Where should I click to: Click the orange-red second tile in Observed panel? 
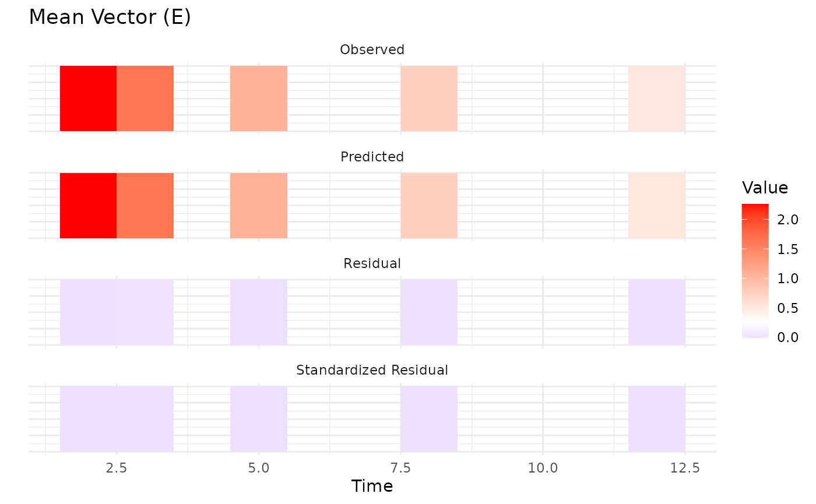[145, 98]
